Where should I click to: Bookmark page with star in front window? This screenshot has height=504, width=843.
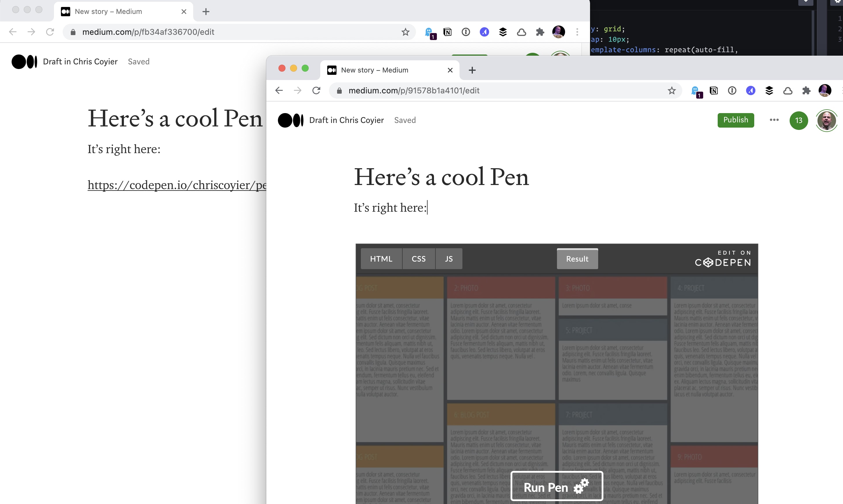pyautogui.click(x=672, y=91)
